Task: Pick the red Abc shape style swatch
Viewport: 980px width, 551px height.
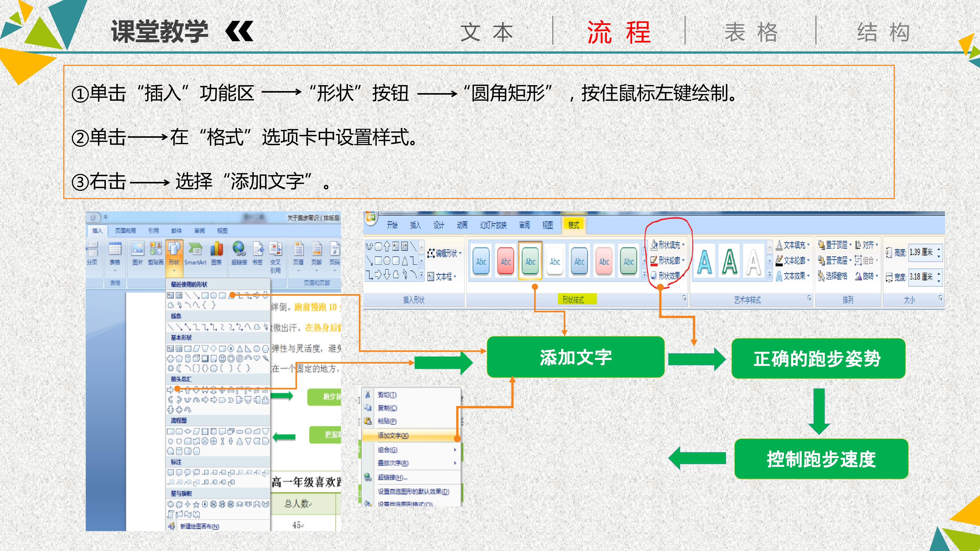Action: pyautogui.click(x=506, y=261)
